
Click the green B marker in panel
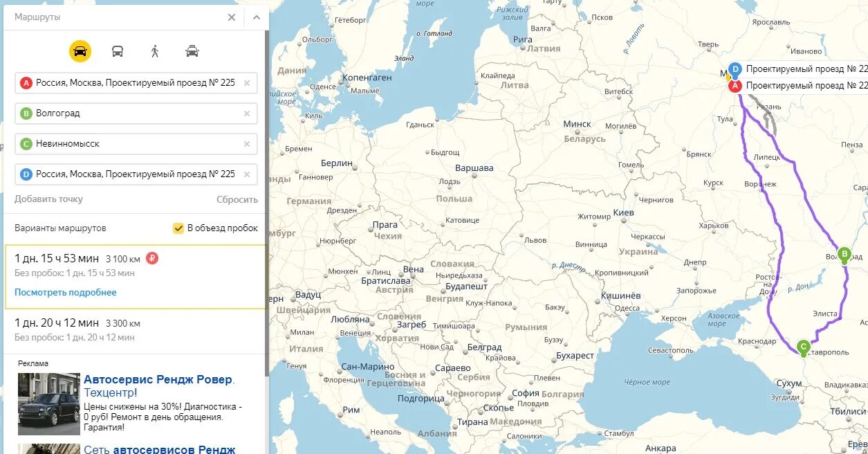click(26, 113)
